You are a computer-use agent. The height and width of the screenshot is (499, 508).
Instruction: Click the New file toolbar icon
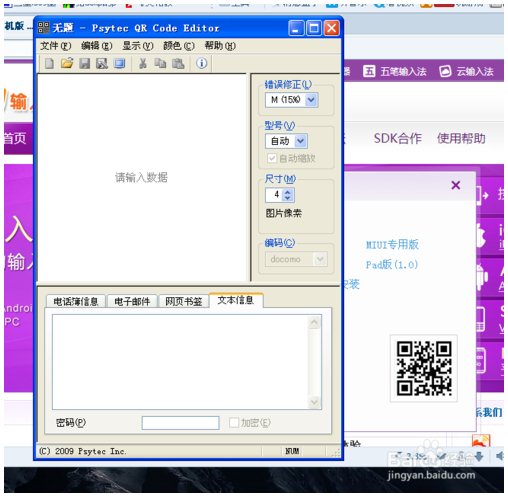(49, 63)
